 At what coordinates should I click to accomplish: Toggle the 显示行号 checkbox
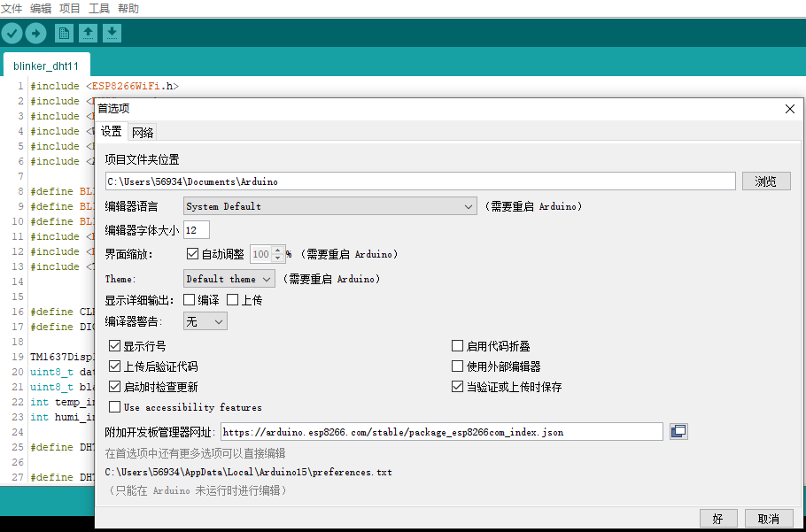114,346
